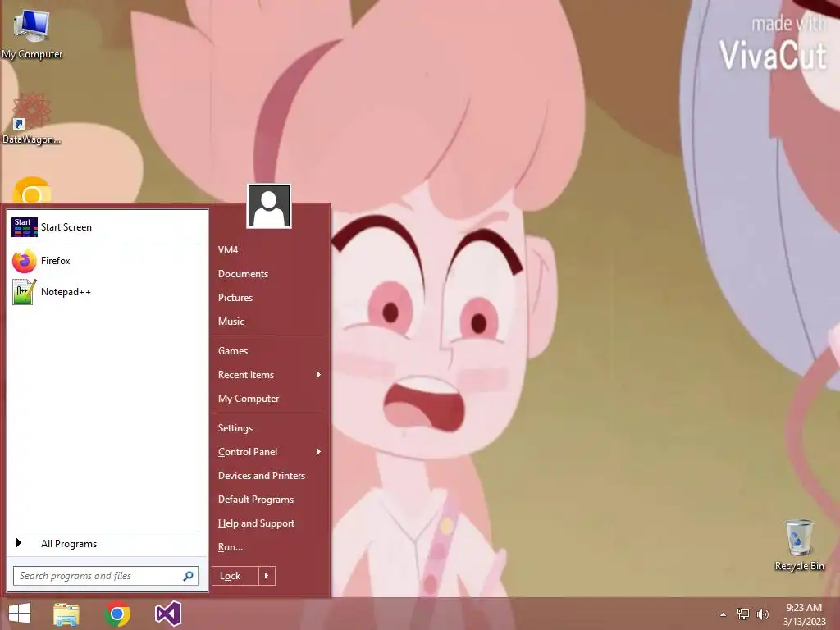
Task: Click the volume speaker tray icon
Action: click(763, 614)
